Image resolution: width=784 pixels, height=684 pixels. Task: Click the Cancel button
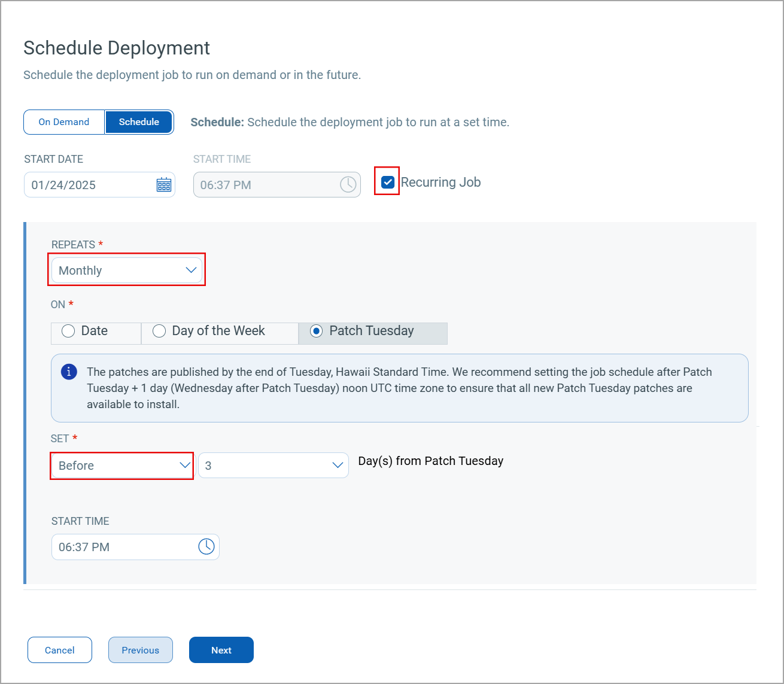tap(59, 649)
